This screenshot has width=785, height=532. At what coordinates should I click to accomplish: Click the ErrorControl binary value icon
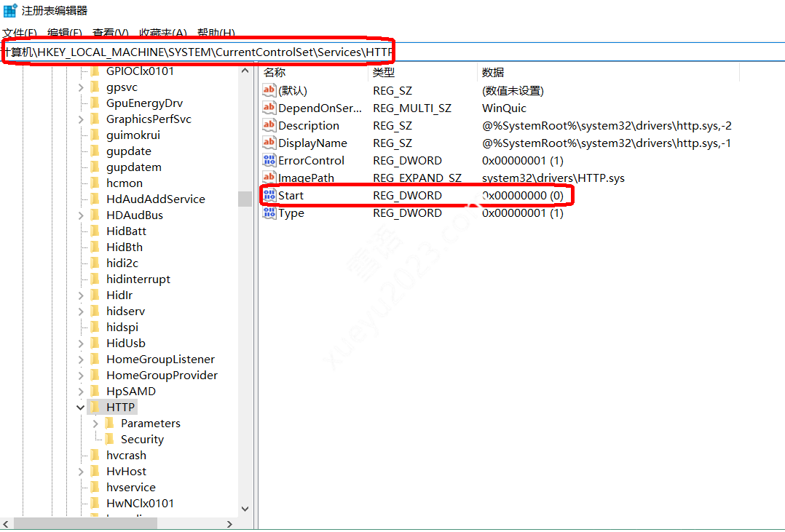click(269, 161)
